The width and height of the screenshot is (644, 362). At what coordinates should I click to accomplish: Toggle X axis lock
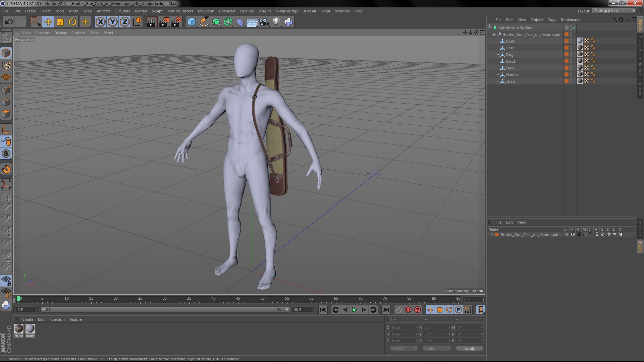[100, 22]
